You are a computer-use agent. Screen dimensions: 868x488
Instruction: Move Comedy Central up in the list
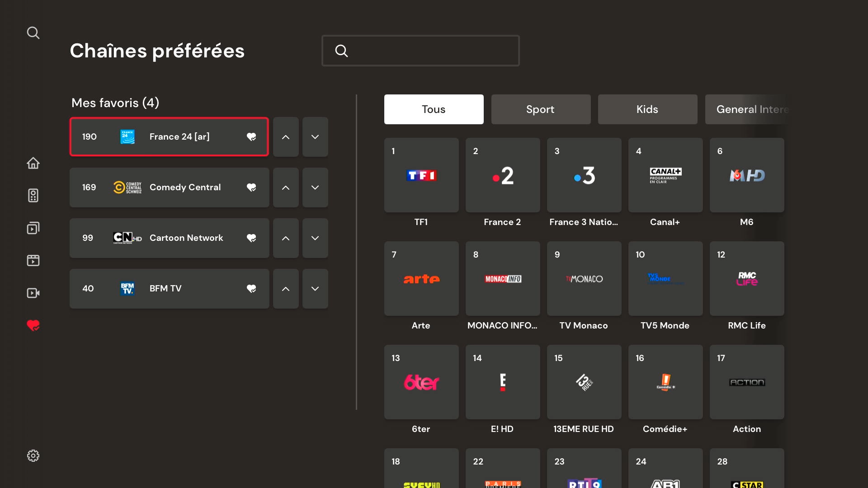tap(286, 188)
